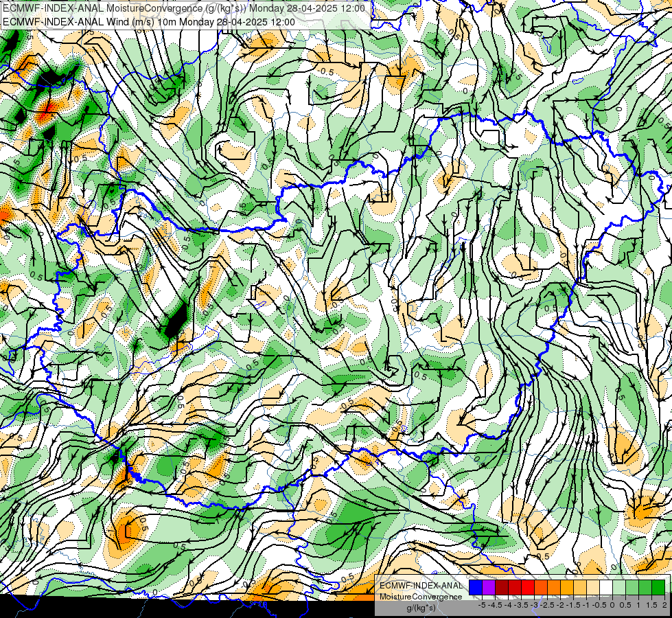Click the -4 tick label on the legend
672x618 pixels.
508,605
